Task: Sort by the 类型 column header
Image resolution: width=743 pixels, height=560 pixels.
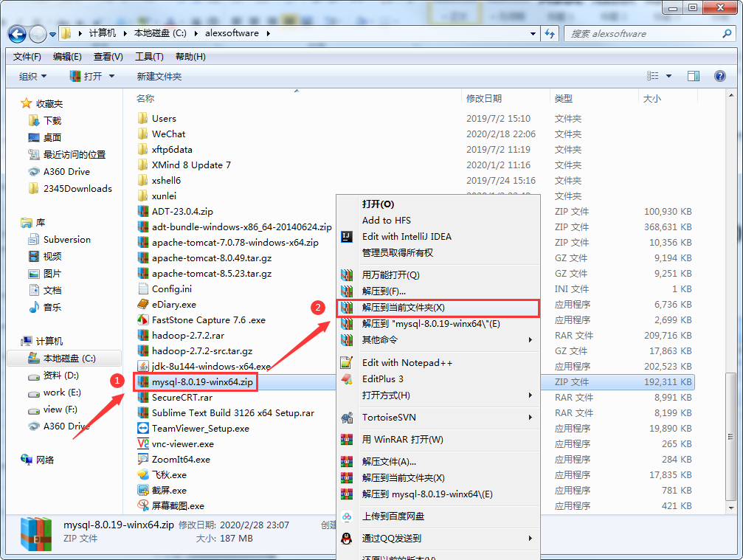Action: [564, 99]
